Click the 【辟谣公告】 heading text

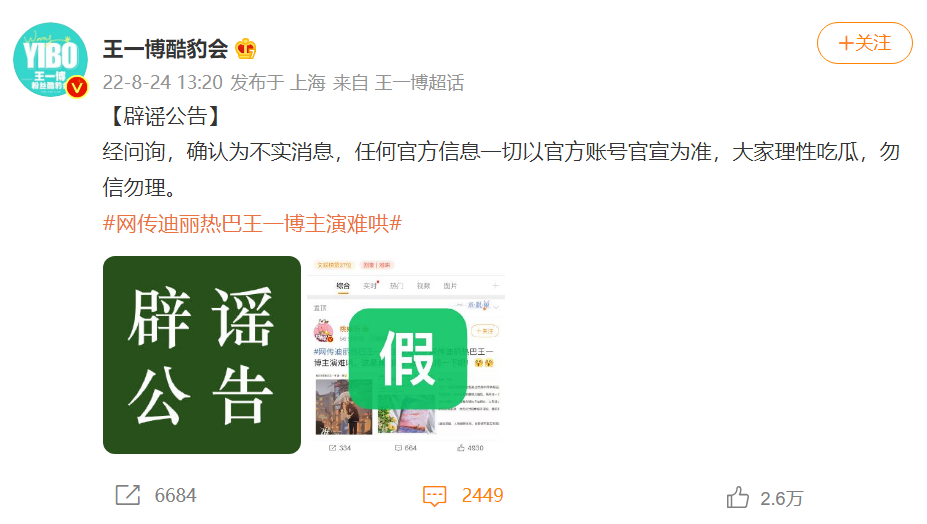[x=165, y=116]
